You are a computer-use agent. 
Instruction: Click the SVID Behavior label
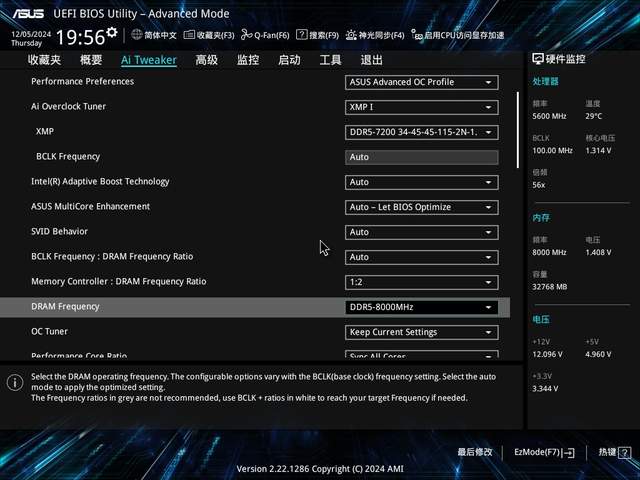pos(60,231)
